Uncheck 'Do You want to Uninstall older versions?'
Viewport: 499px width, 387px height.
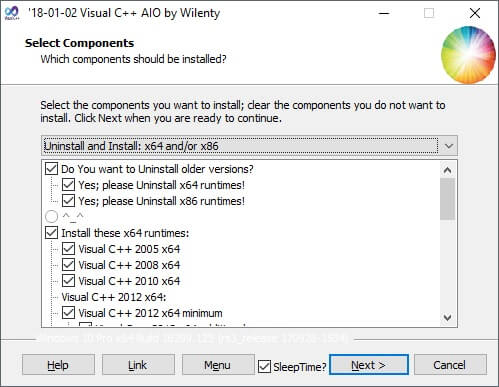click(51, 169)
